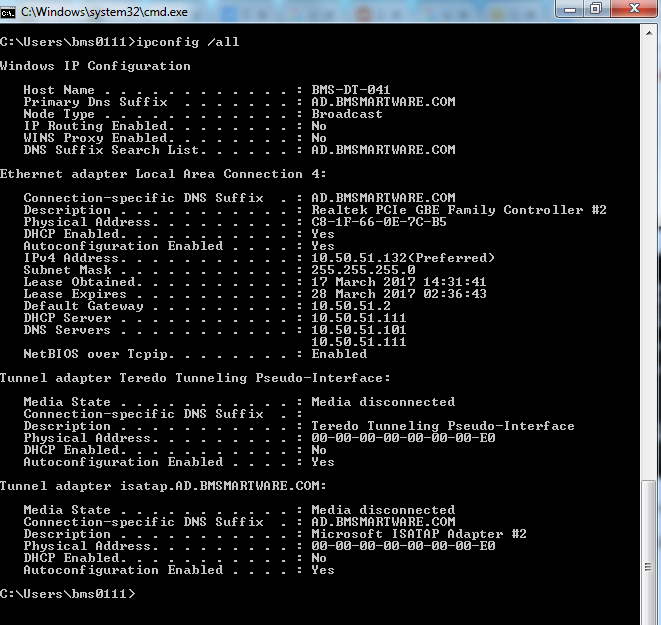Click the 'ipconfig /all' command text
The width and height of the screenshot is (661, 625).
(188, 42)
